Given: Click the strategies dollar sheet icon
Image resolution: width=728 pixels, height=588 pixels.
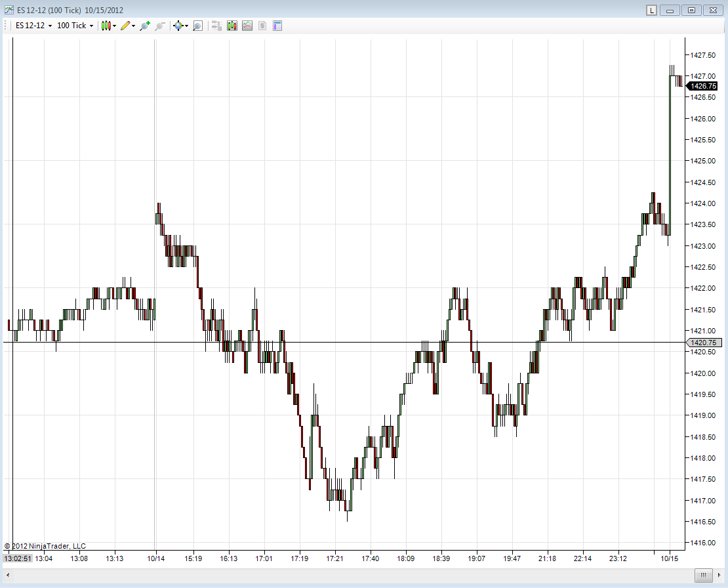Looking at the screenshot, I should (x=262, y=26).
